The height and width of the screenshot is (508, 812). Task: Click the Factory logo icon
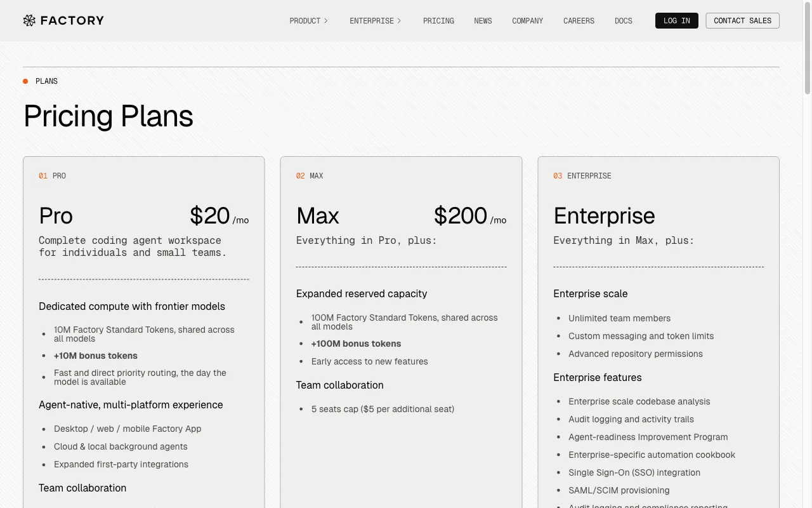pyautogui.click(x=29, y=20)
